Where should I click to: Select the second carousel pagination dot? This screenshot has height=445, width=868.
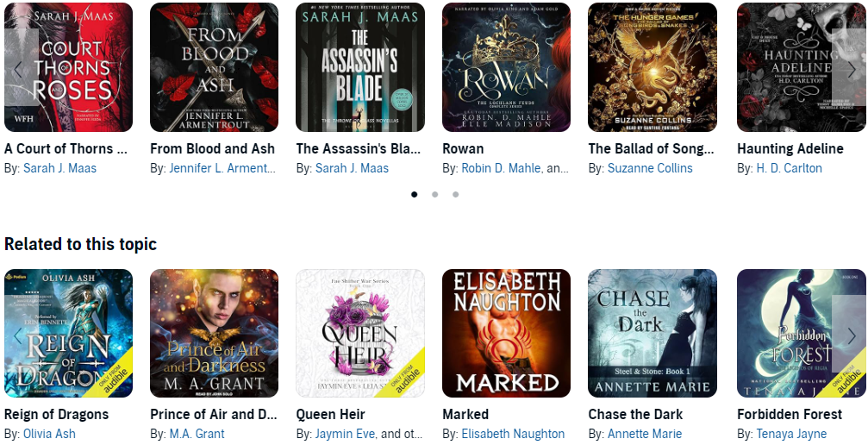click(434, 195)
